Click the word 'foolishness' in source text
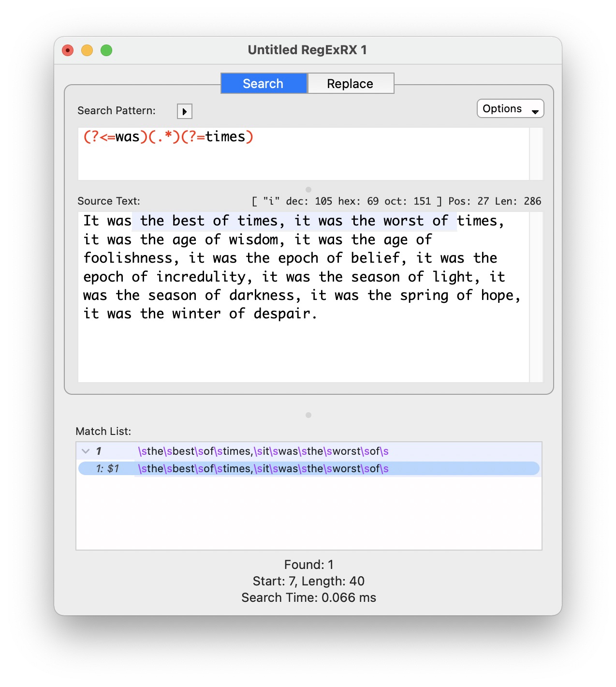This screenshot has height=687, width=616. [x=128, y=258]
